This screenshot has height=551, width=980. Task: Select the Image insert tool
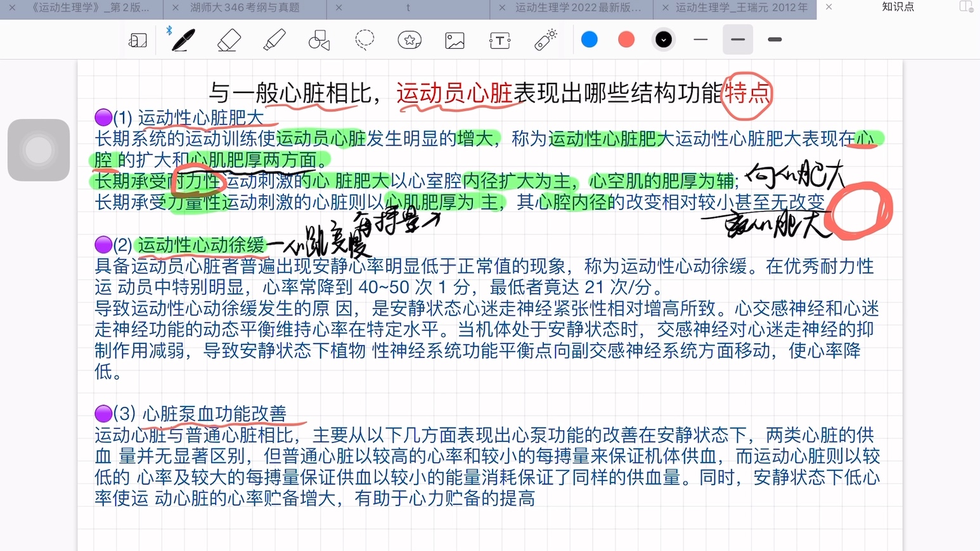(x=455, y=40)
